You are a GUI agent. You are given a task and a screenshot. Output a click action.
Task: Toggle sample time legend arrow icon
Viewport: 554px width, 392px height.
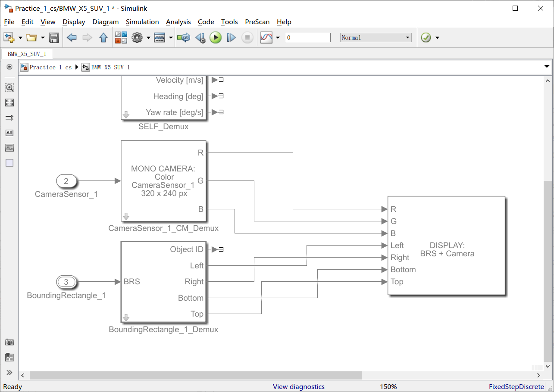click(x=9, y=118)
